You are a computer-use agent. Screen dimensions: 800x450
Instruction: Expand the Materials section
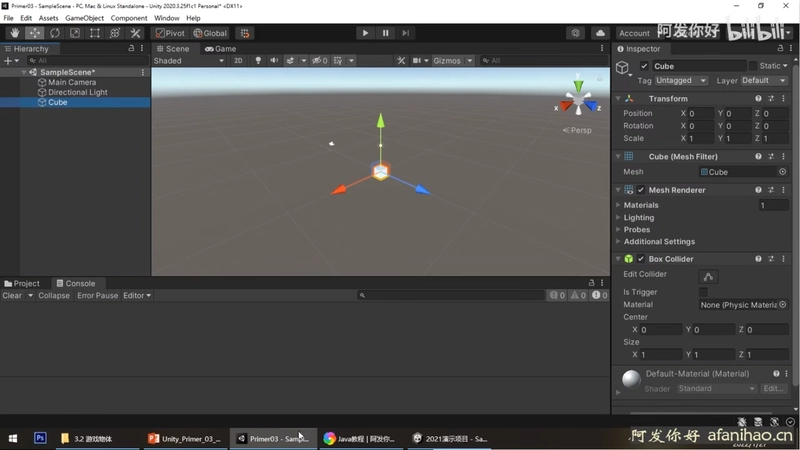point(641,205)
